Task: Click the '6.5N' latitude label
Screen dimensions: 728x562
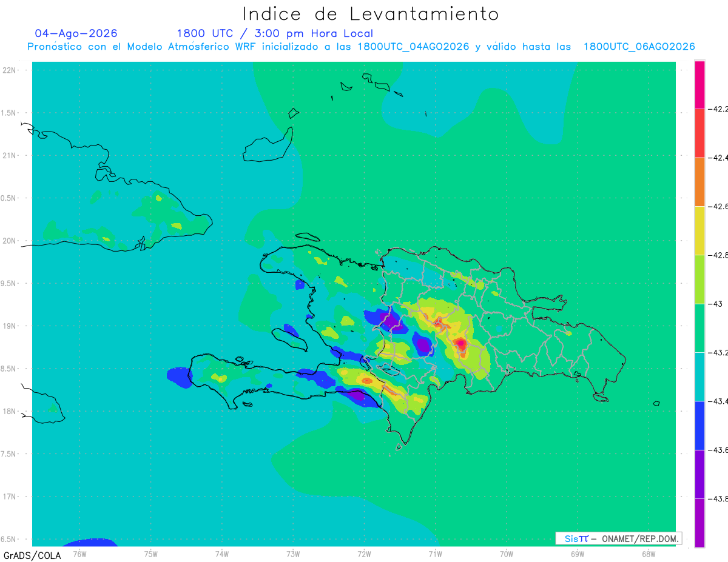Action: click(9, 540)
